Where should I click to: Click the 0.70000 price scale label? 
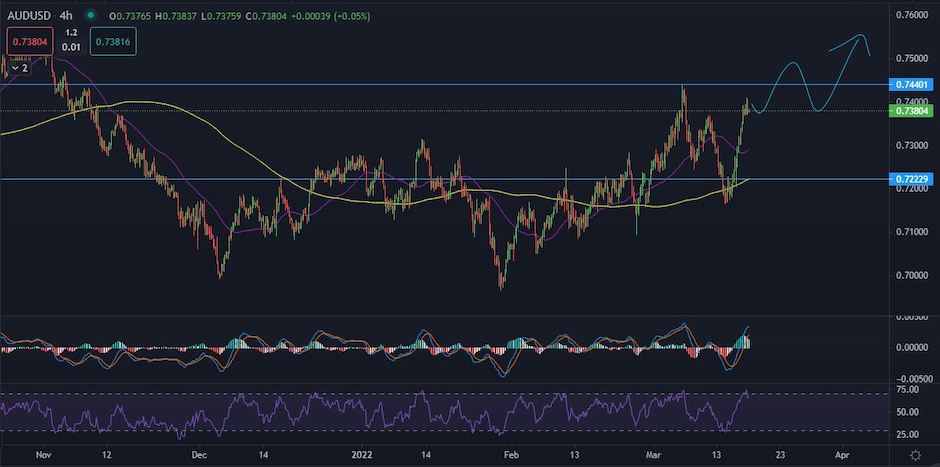click(x=912, y=276)
